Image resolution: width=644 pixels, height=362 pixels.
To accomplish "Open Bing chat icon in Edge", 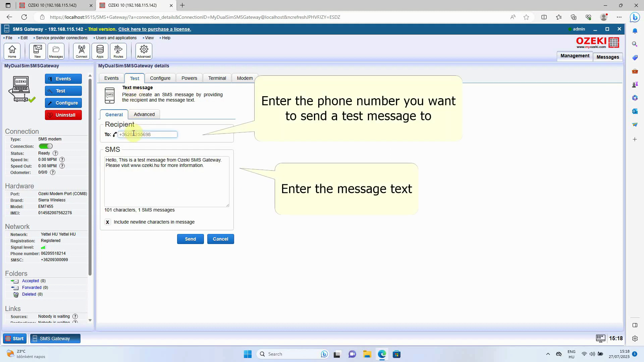I will 635,17.
